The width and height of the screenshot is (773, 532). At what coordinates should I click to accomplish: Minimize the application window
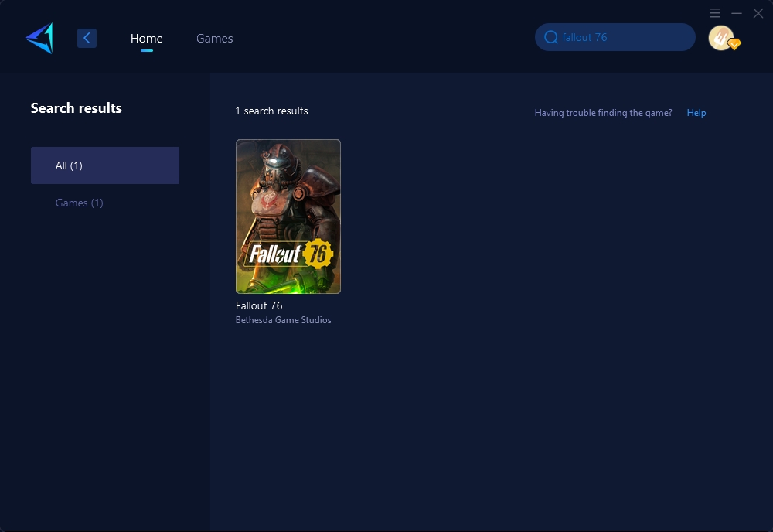pyautogui.click(x=737, y=13)
